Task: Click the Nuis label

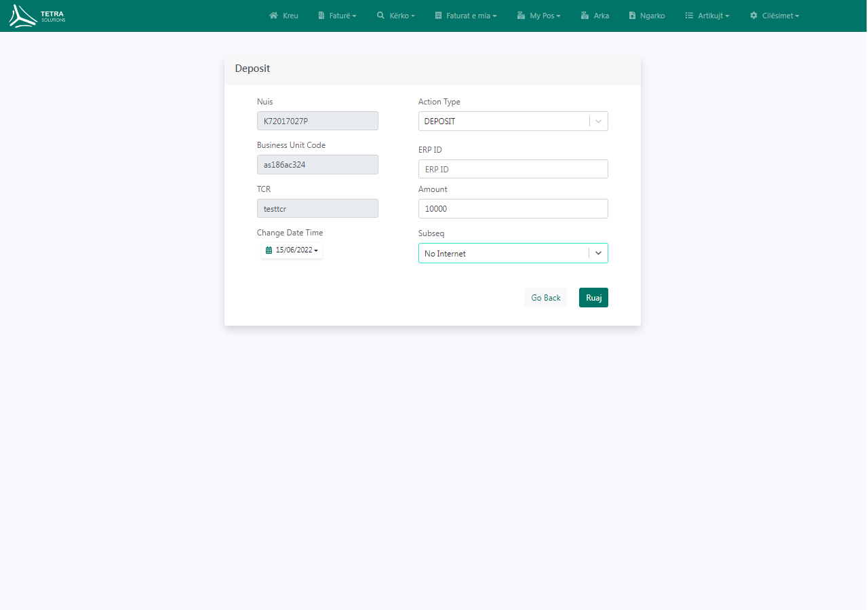Action: coord(265,102)
